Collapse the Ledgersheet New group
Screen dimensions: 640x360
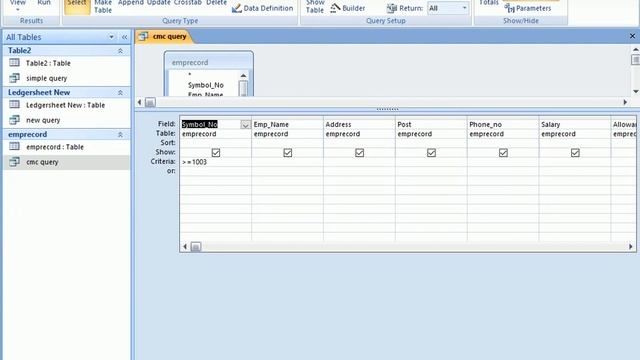(x=120, y=93)
